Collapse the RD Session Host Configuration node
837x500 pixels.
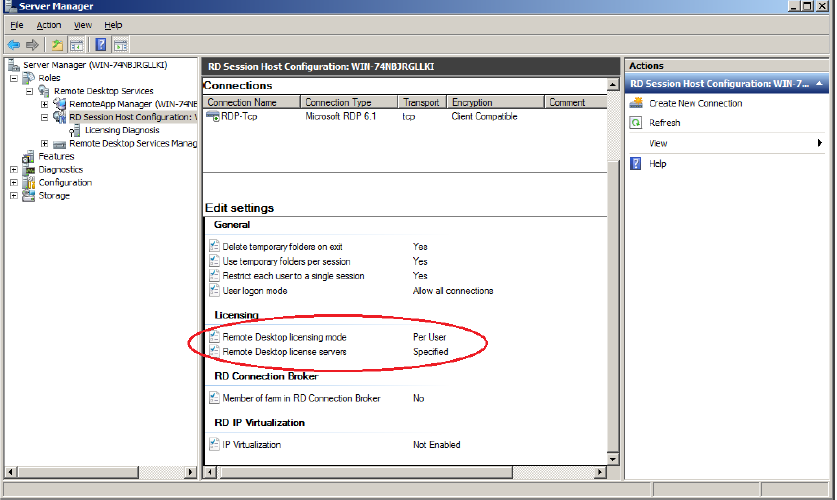pyautogui.click(x=45, y=117)
